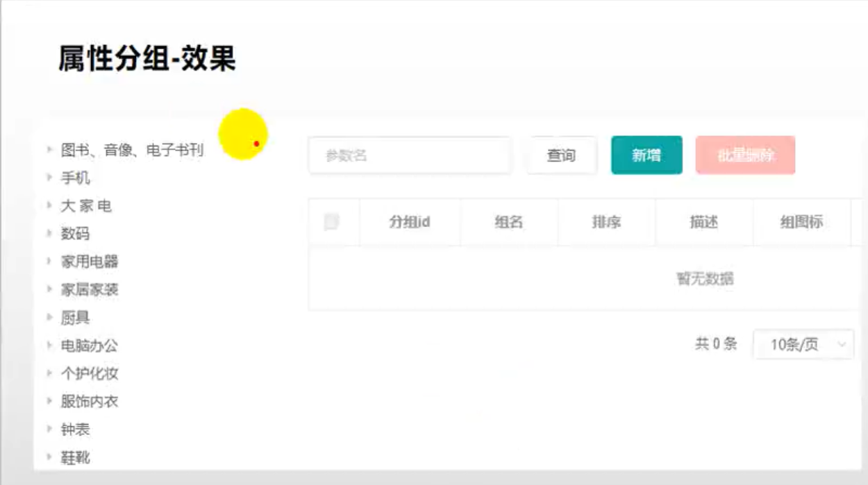Click the 属性分组-效果 slide title
The width and height of the screenshot is (868, 485).
(x=147, y=59)
